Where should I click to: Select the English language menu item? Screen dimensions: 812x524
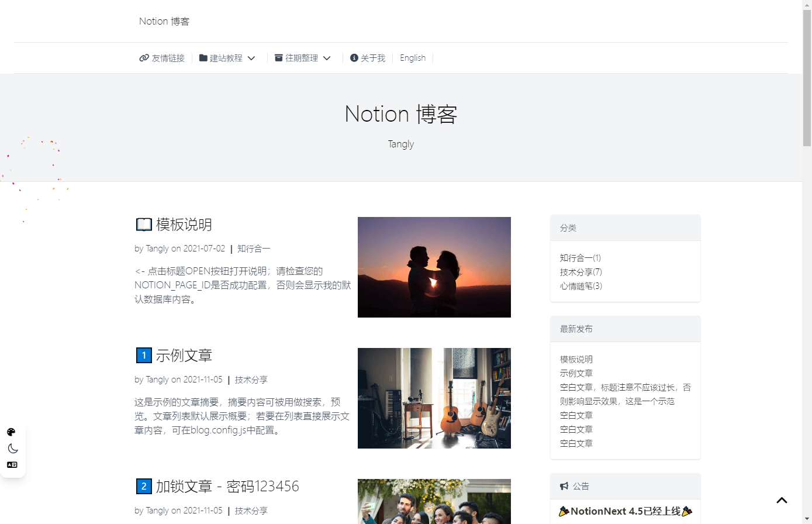pos(413,57)
